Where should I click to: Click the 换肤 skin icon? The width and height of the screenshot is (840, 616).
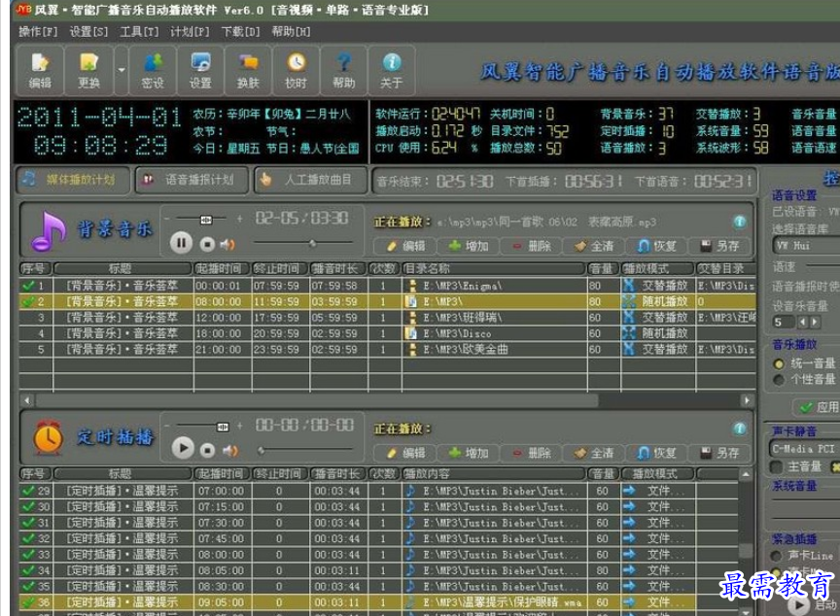pyautogui.click(x=248, y=70)
